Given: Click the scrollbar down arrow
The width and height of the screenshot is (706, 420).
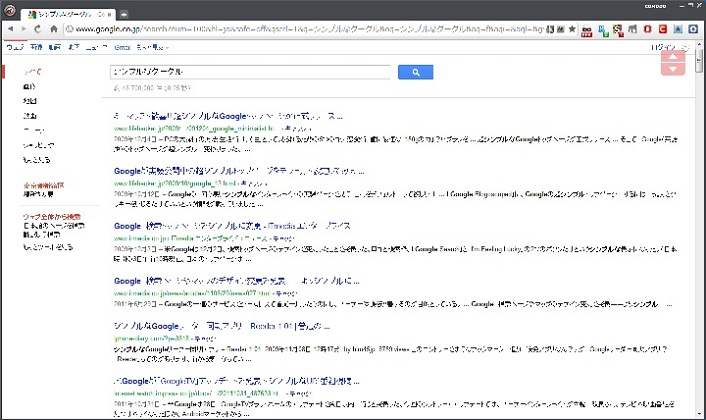Looking at the screenshot, I should point(699,414).
